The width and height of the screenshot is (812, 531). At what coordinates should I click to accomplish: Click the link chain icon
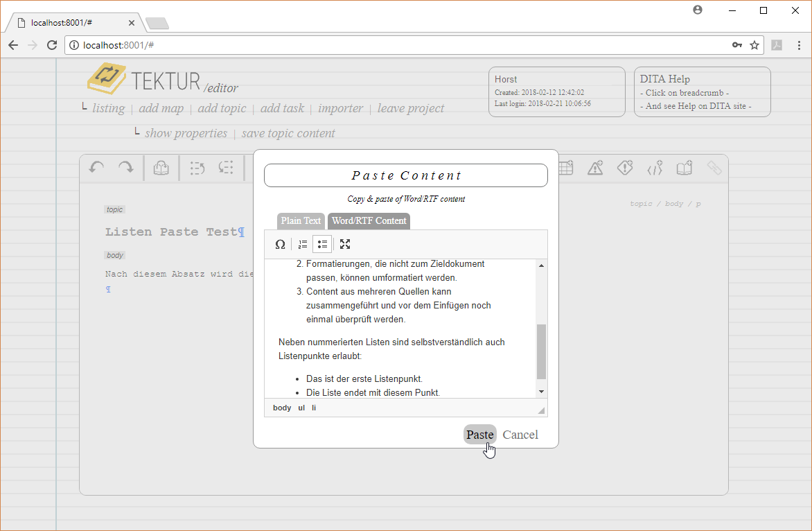(x=714, y=168)
